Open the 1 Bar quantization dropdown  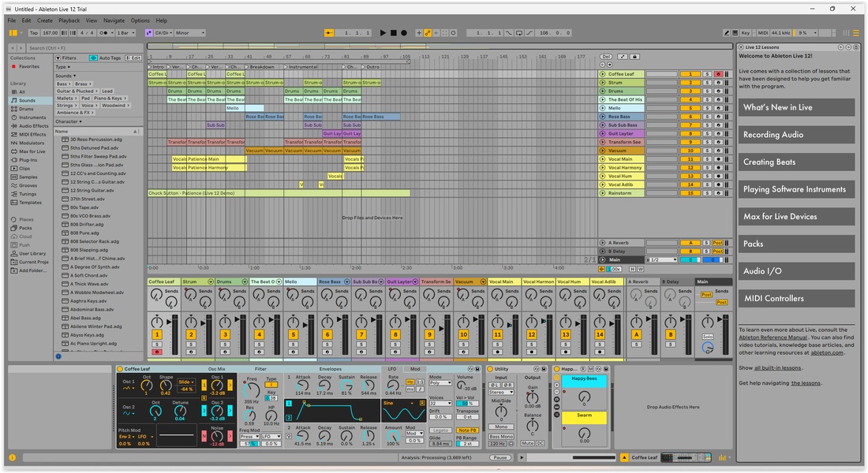(x=125, y=33)
